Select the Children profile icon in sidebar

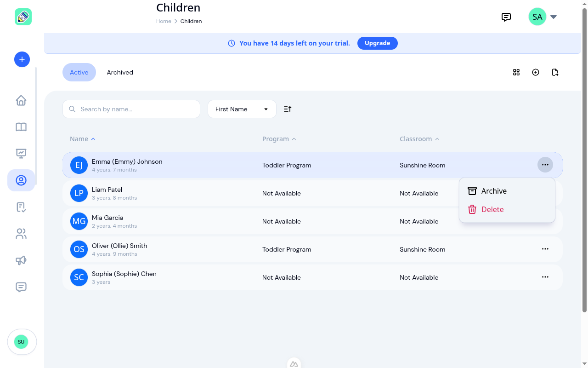click(21, 180)
